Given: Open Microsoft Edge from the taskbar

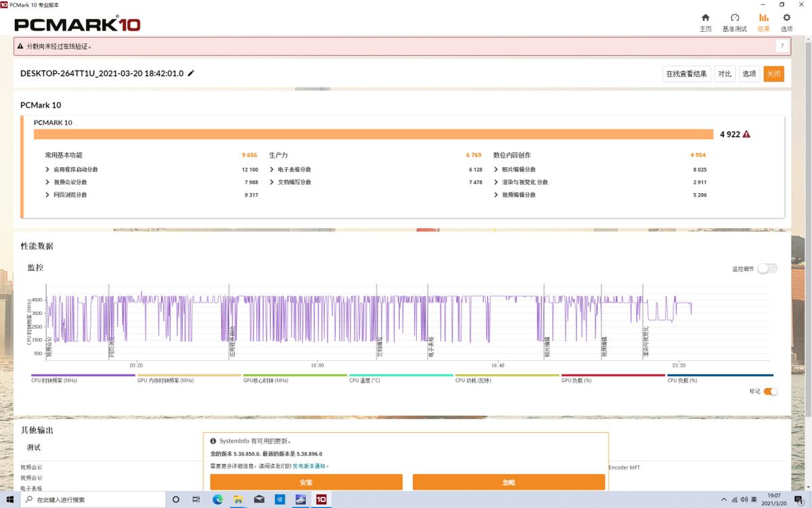Looking at the screenshot, I should pos(217,499).
